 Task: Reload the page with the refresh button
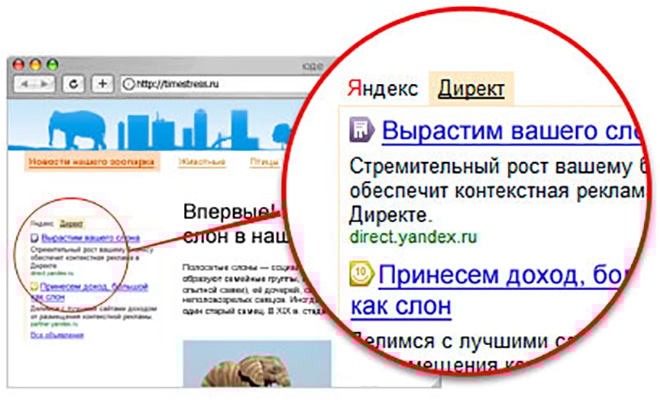tap(75, 82)
